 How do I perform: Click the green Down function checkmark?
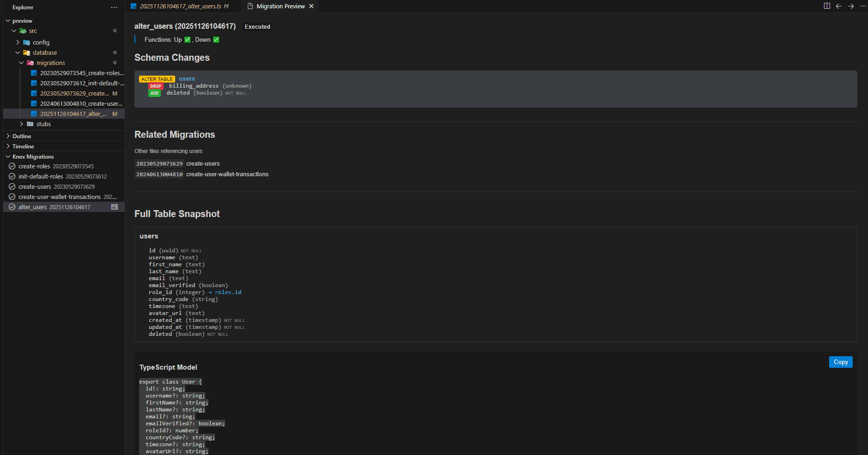point(216,40)
